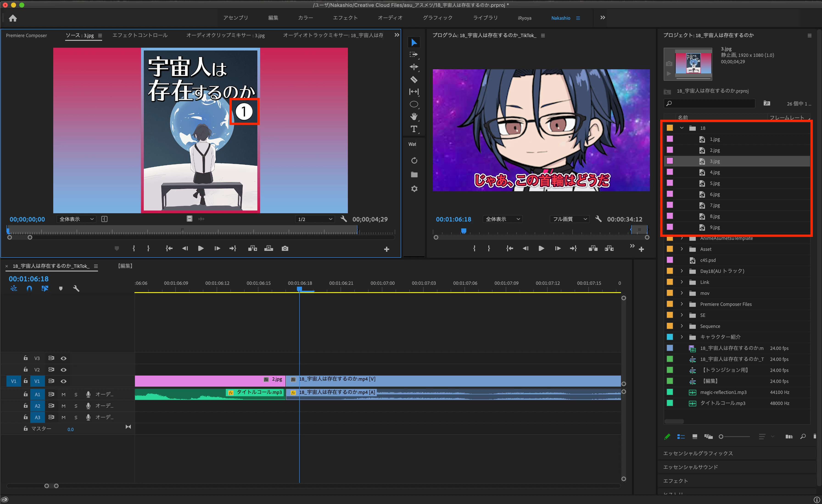This screenshot has width=822, height=504.
Task: Hide track V3 with eye icon
Action: tap(63, 358)
